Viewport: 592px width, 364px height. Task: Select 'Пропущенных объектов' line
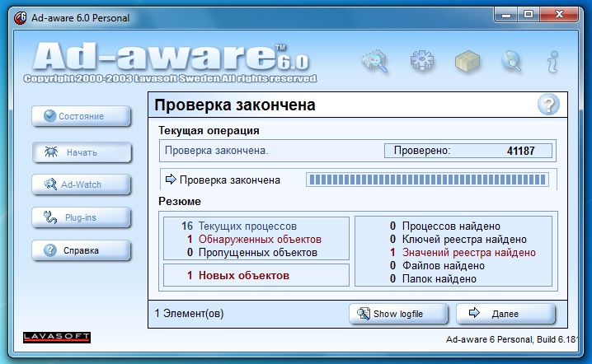(252, 253)
